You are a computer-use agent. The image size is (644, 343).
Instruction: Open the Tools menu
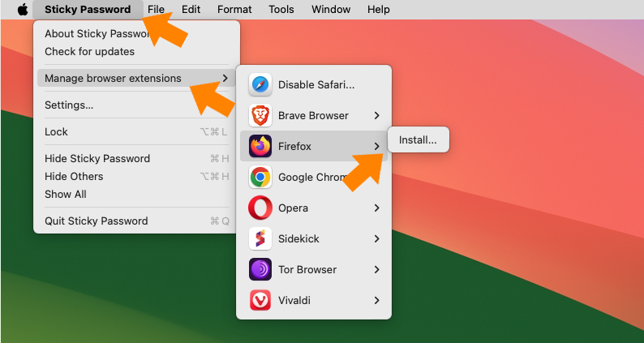tap(281, 9)
